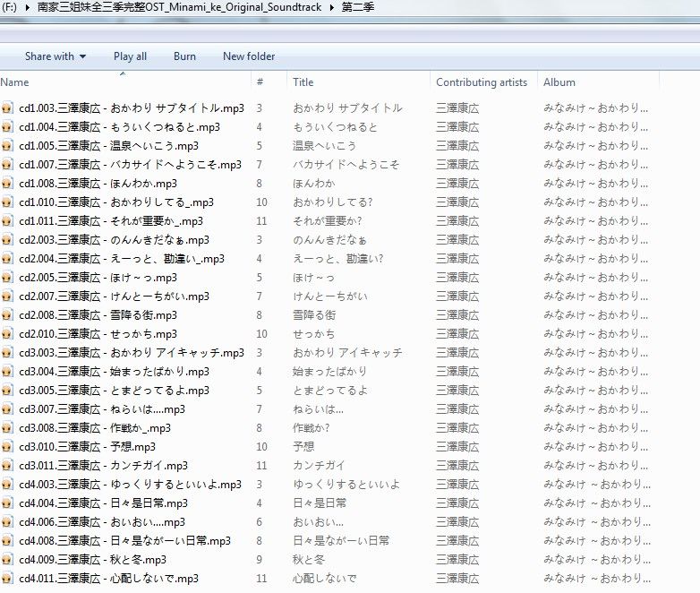
Task: Click the mp3 icon of cd2.003 のんんきだなぁ
Action: [x=8, y=240]
